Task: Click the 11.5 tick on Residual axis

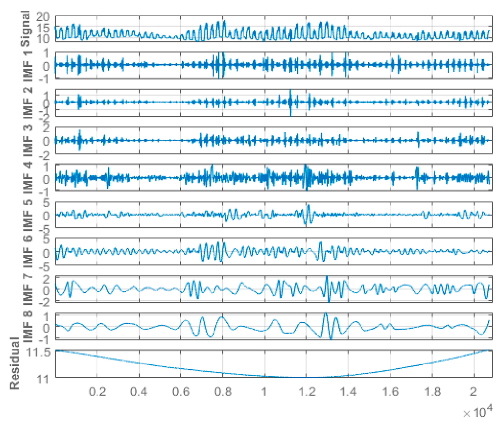Action: click(x=38, y=353)
